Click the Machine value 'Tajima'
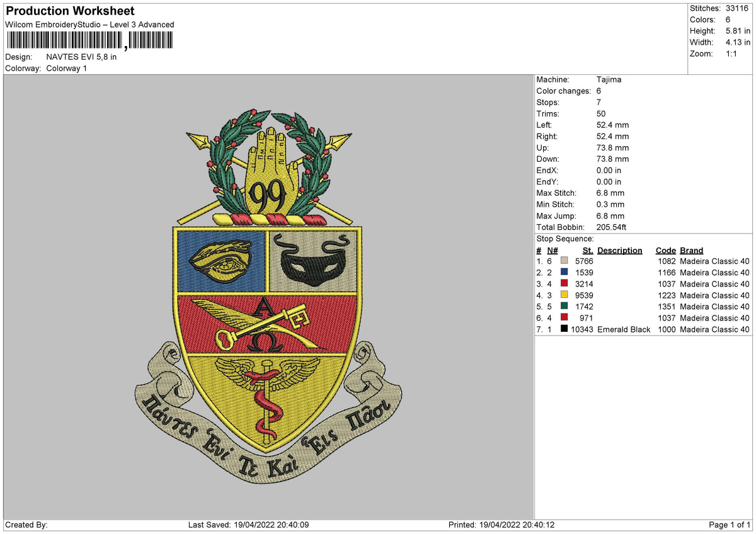This screenshot has width=756, height=534. (609, 79)
